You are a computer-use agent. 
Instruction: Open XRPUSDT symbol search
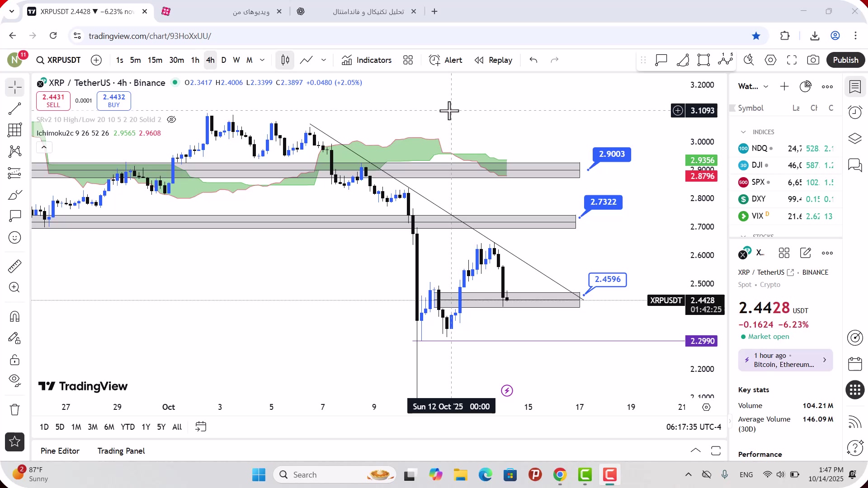pos(59,60)
